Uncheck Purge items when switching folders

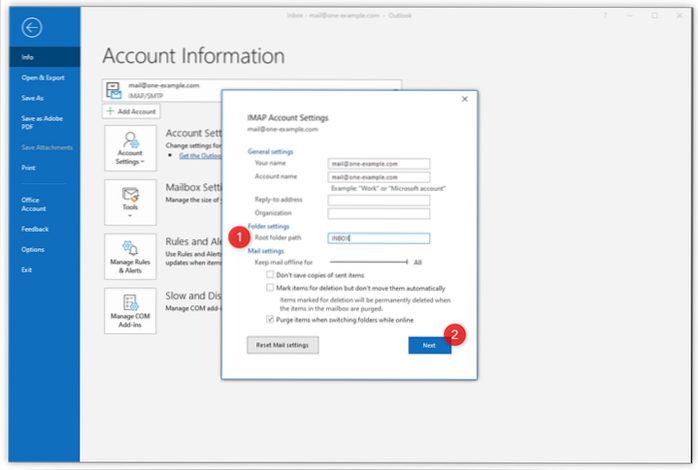coord(271,319)
